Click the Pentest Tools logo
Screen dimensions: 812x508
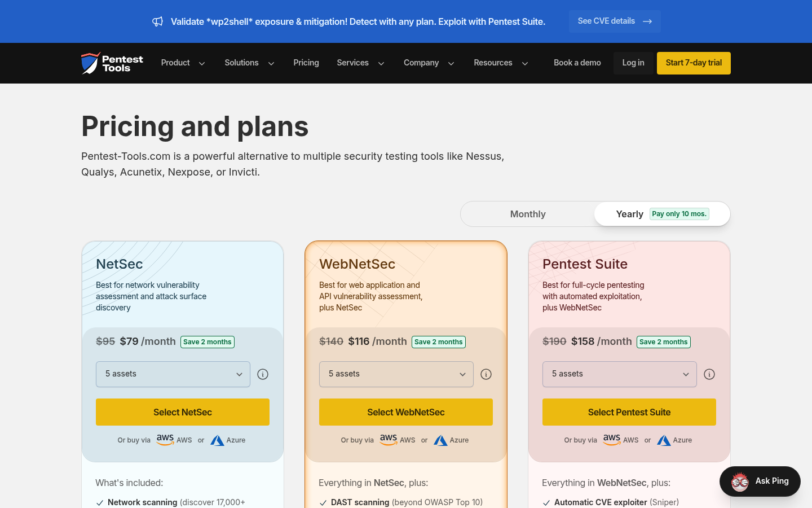tap(112, 63)
